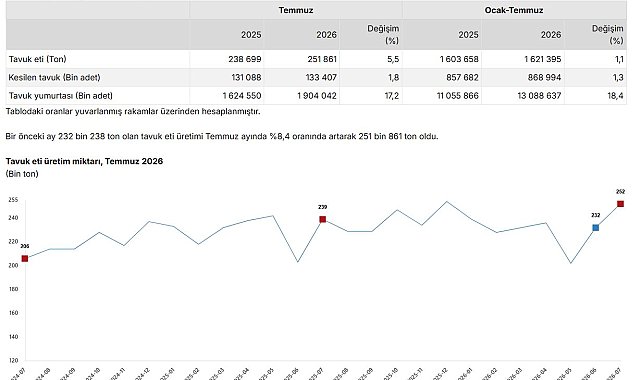Screen dimensions: 641x380
Task: Select the "Tavuk yumurtası (Bin adet)" row label
Action: [x=61, y=96]
